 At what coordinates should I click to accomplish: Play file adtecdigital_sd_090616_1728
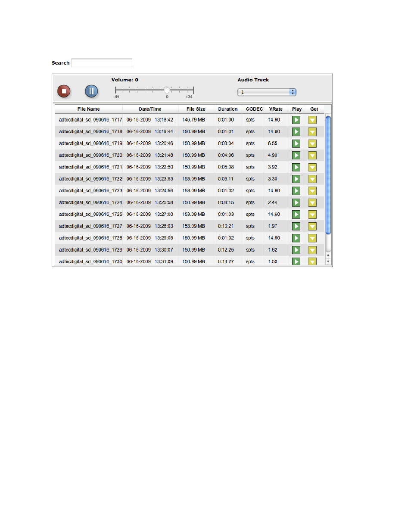click(296, 238)
